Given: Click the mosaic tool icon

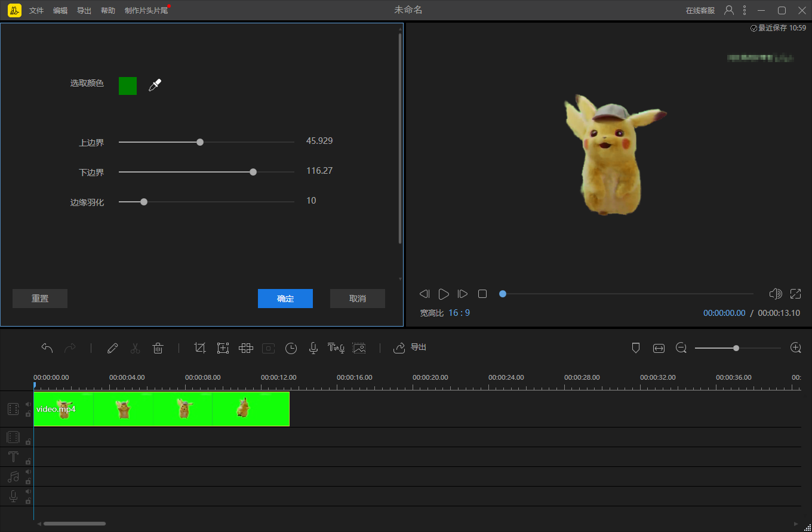Looking at the screenshot, I should pyautogui.click(x=246, y=348).
